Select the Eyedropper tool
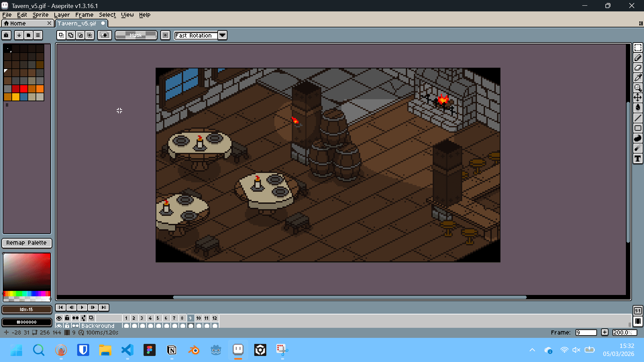 click(638, 78)
